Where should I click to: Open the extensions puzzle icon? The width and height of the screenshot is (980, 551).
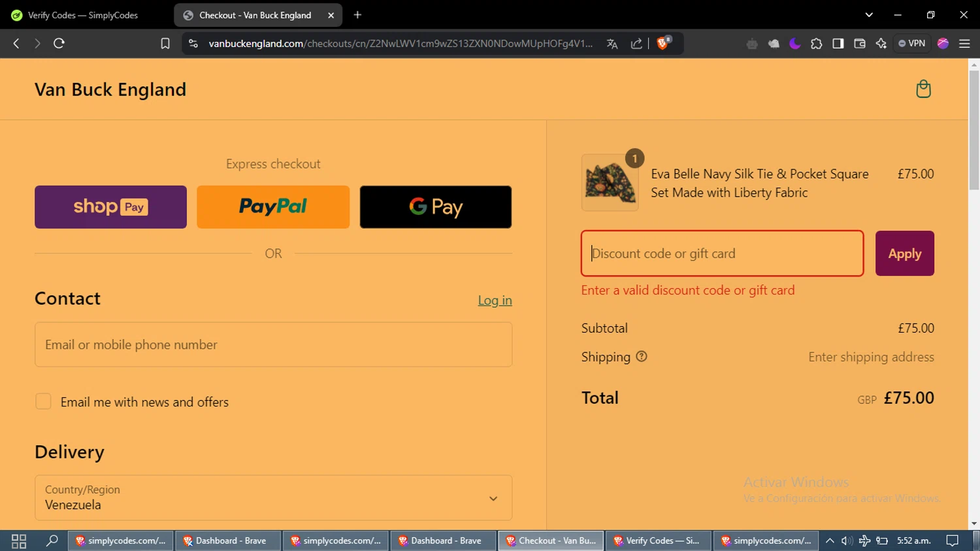pyautogui.click(x=817, y=44)
